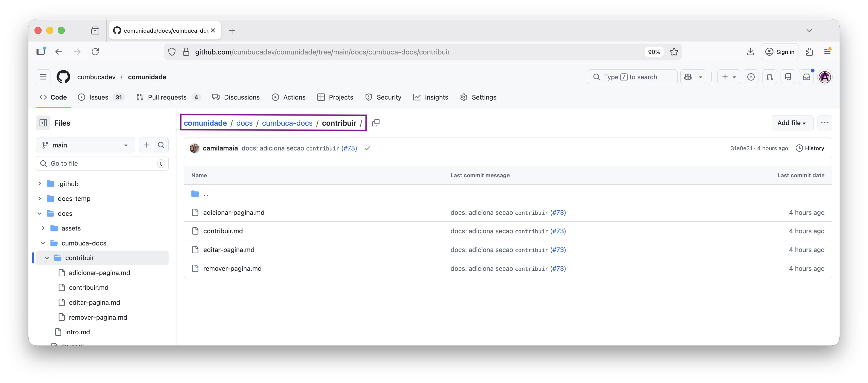Screen dimensions: 868x383
Task: Open the user avatar menu
Action: tap(825, 77)
